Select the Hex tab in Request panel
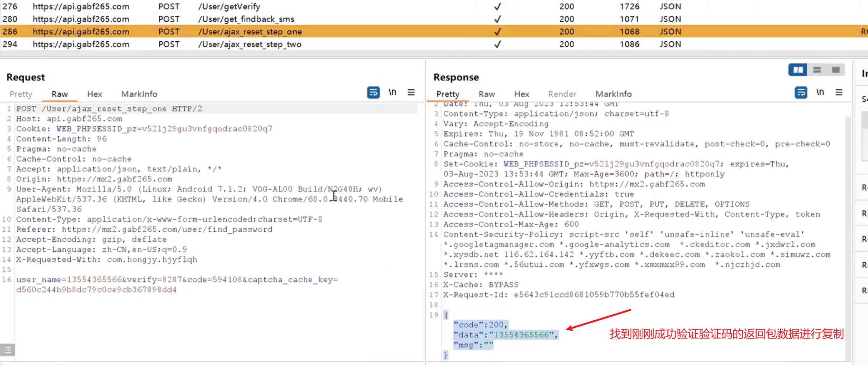Viewport: 868px width, 365px height. tap(95, 94)
